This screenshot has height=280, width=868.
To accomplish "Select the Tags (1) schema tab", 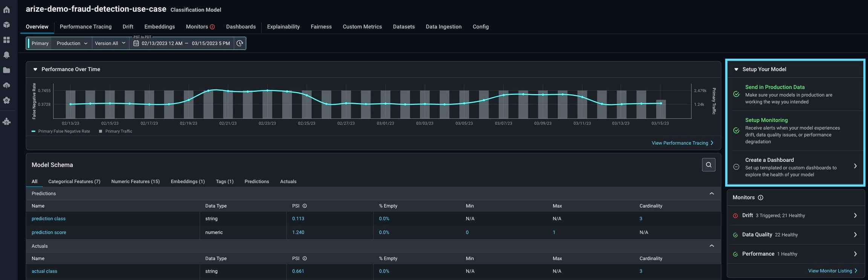I will coord(225,181).
